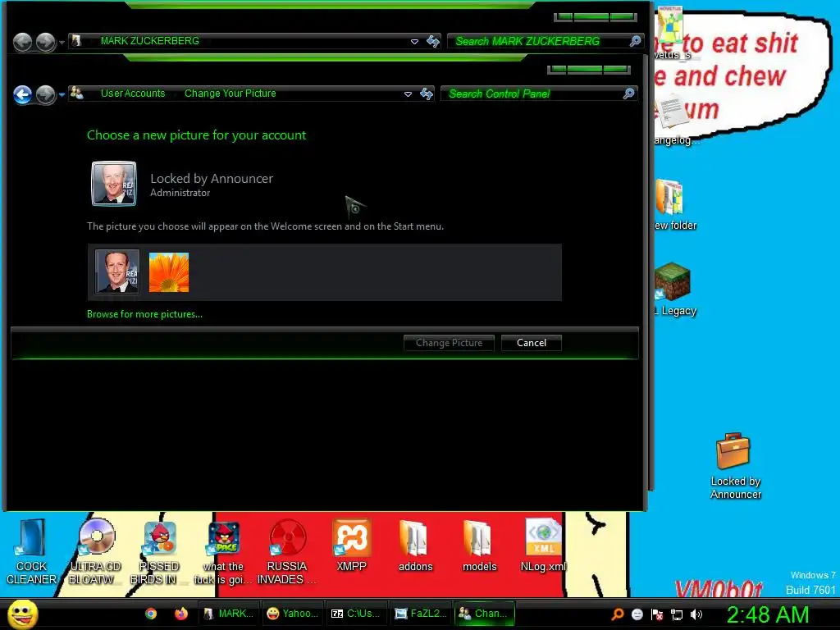Focus the Search Control Panel field
This screenshot has width=840, height=630.
point(538,94)
